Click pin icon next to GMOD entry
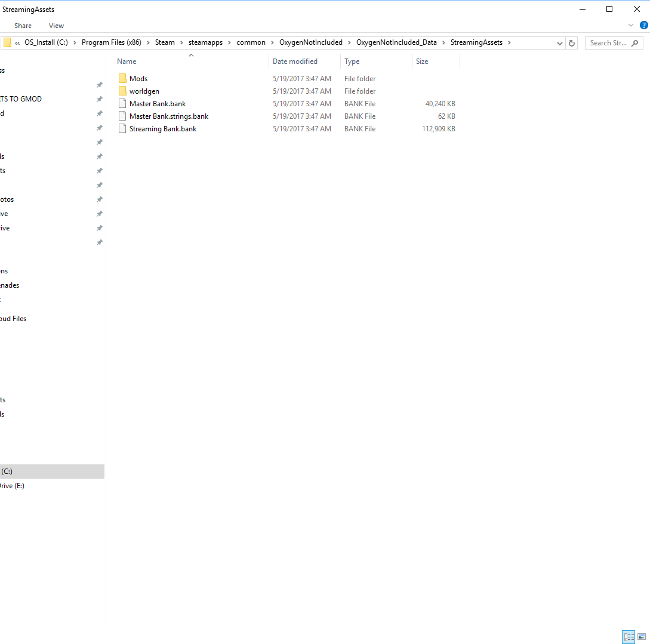 [100, 99]
